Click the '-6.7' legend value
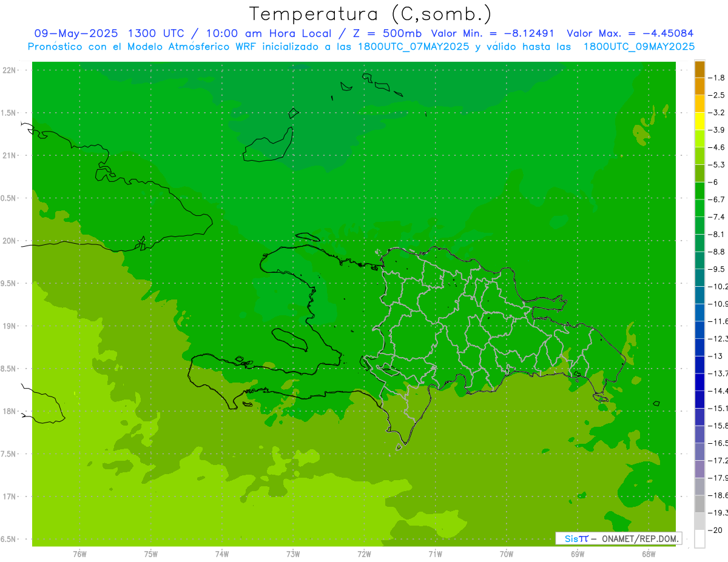Image resolution: width=728 pixels, height=562 pixels. (716, 199)
